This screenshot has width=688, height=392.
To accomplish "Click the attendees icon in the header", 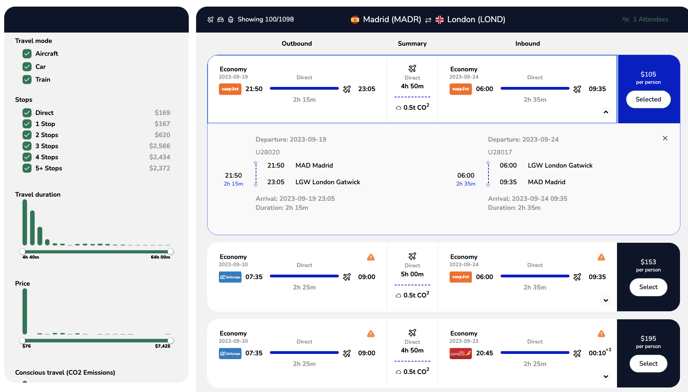I will point(625,20).
